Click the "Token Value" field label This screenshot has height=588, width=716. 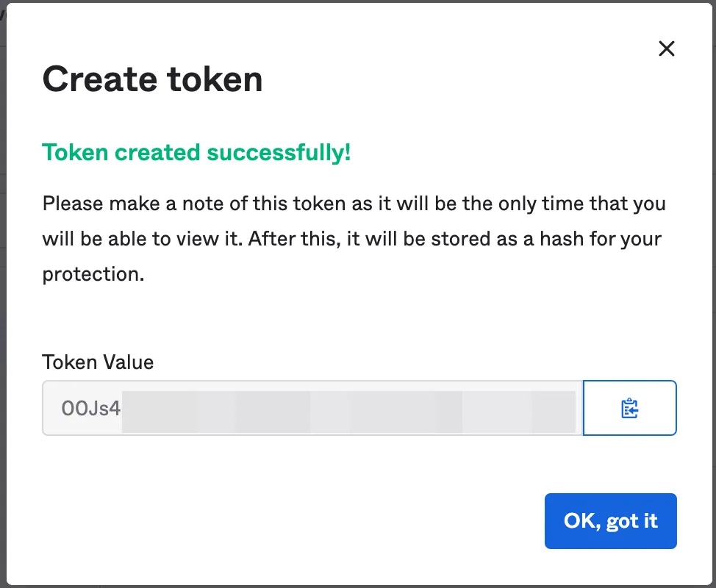pos(98,362)
